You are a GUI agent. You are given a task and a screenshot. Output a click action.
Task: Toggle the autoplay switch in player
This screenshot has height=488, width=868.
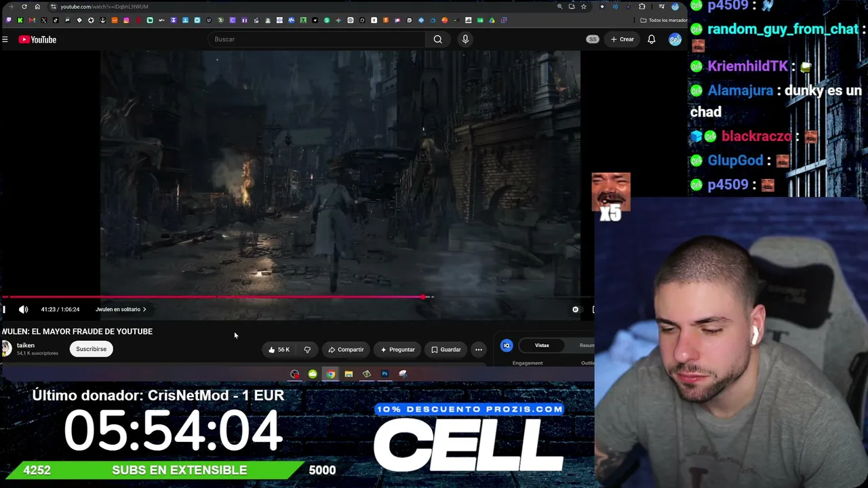pos(575,310)
